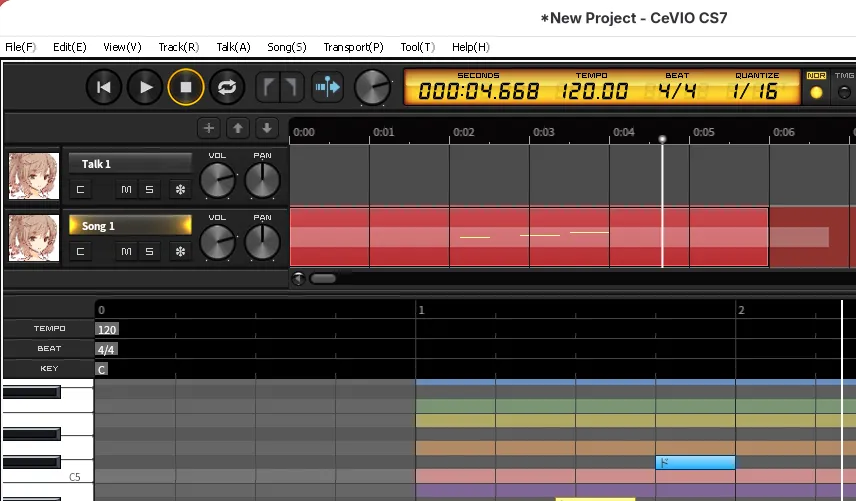Open the Transport(P) menu
The height and width of the screenshot is (501, 856).
coord(353,47)
